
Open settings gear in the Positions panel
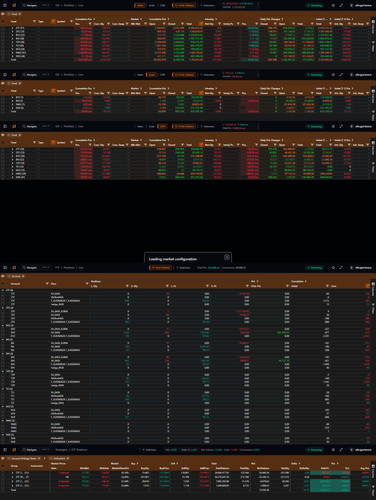click(333, 268)
